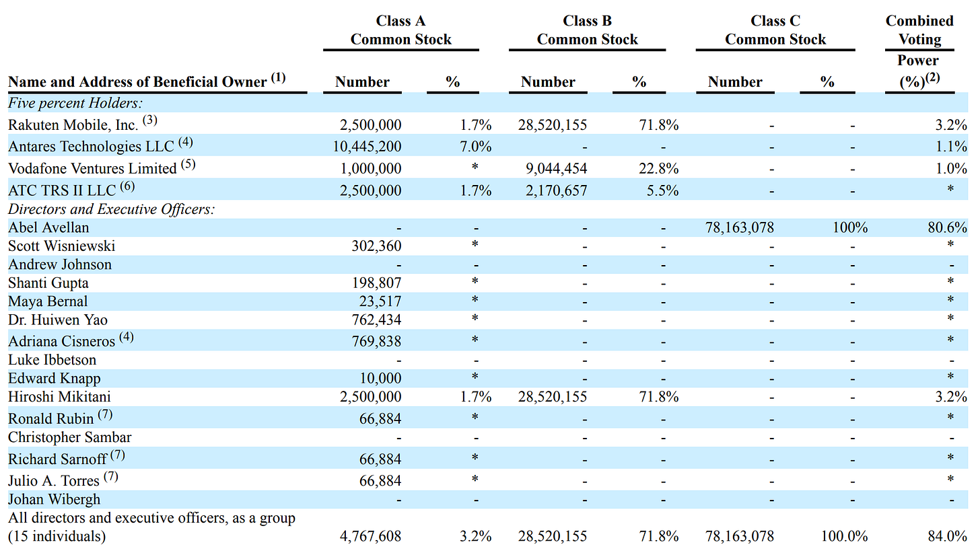Viewport: 980px width, 559px height.
Task: Click the 'Maya Bernal' name
Action: coord(48,301)
